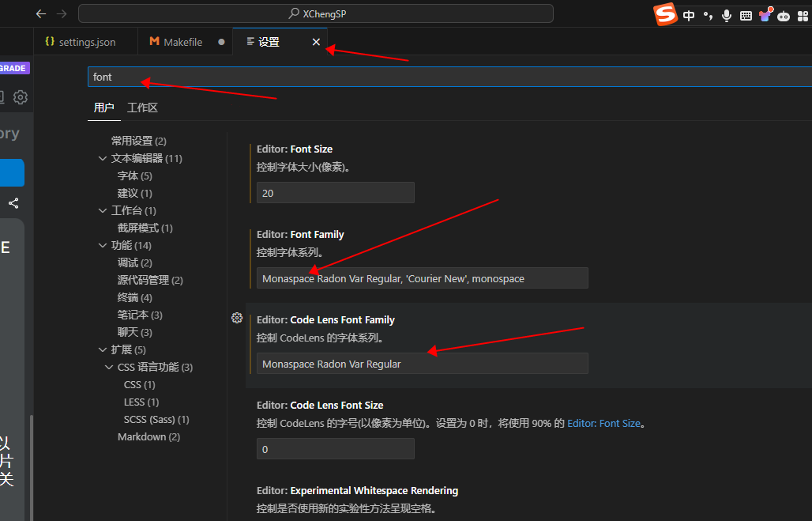Collapse the 工作台 (1) chevron
The height and width of the screenshot is (521, 812).
tap(103, 210)
